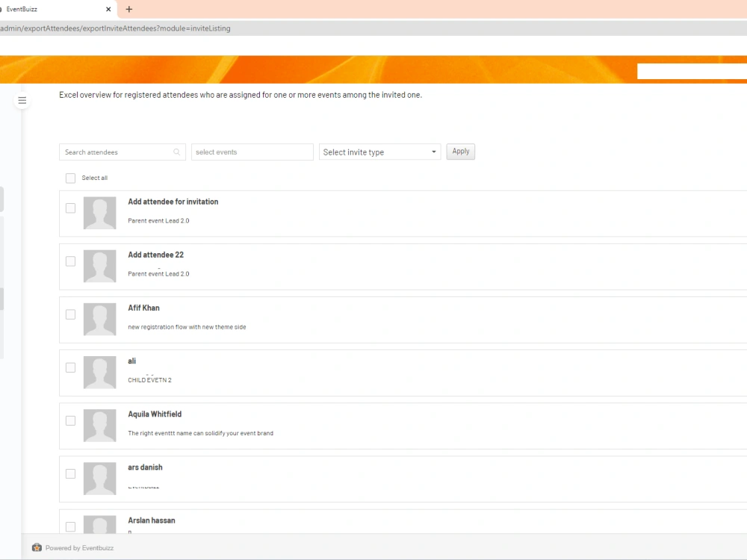
Task: Click Afif Khan's avatar image
Action: tap(99, 319)
